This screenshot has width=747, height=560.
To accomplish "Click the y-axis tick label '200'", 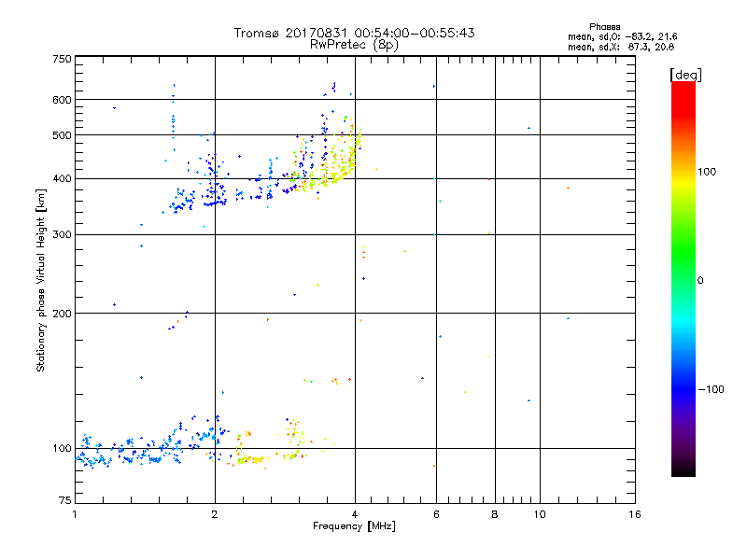I will pos(62,314).
